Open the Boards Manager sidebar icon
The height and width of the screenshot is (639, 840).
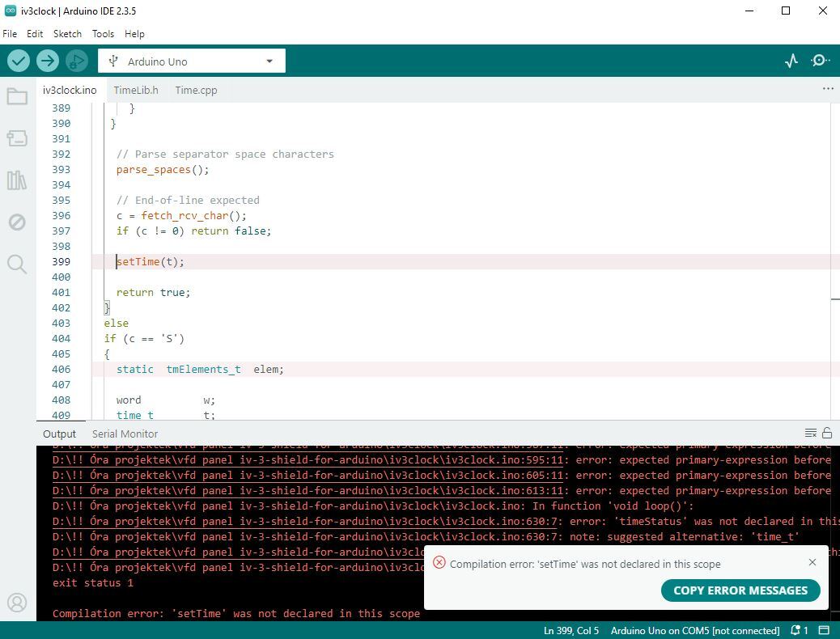[17, 138]
